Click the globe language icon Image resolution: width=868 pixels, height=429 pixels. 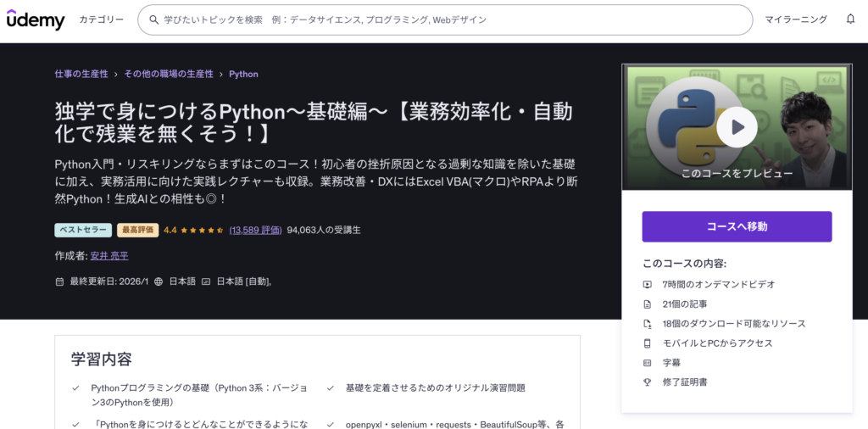point(158,281)
